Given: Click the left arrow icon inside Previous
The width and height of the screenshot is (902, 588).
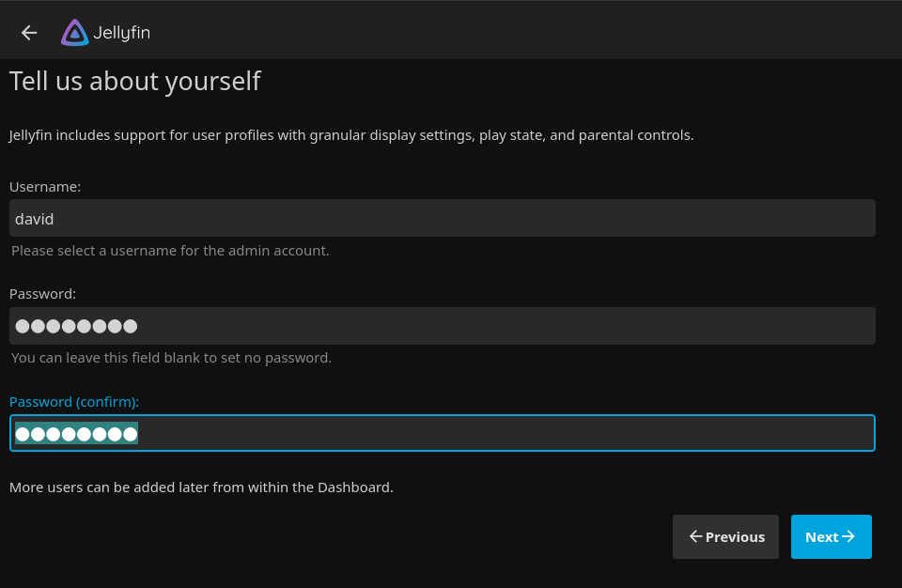Looking at the screenshot, I should tap(695, 536).
